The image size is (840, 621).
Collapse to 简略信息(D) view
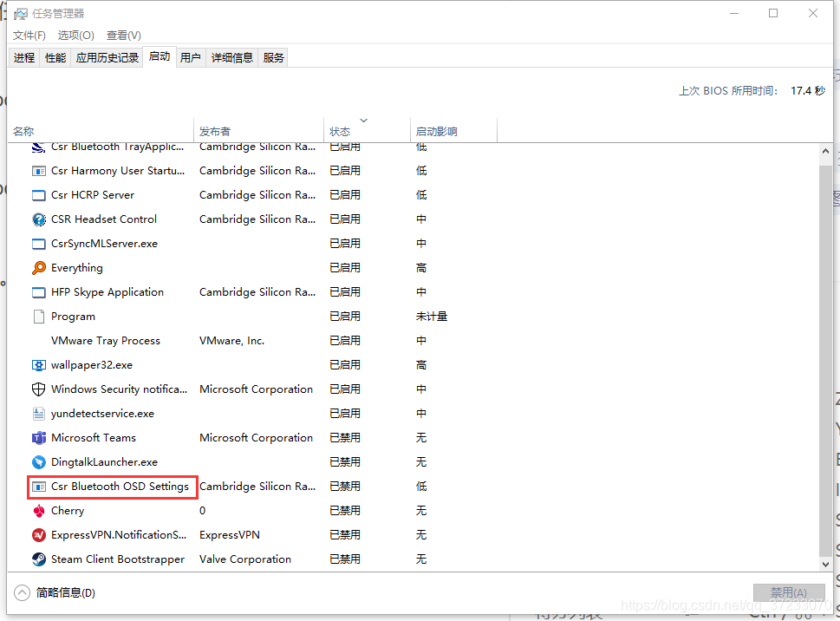[x=55, y=593]
